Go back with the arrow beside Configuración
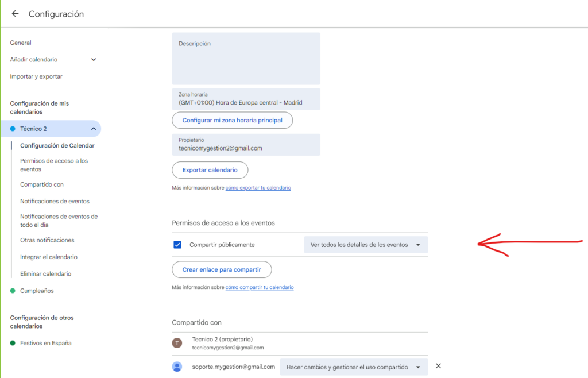 tap(15, 14)
